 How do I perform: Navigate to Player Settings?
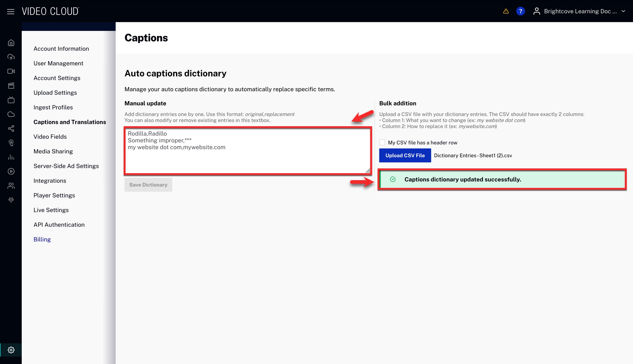coord(54,196)
